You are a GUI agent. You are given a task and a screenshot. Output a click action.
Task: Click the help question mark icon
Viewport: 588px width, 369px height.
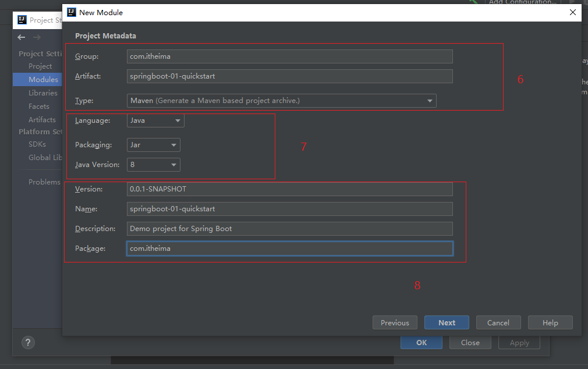pyautogui.click(x=28, y=342)
